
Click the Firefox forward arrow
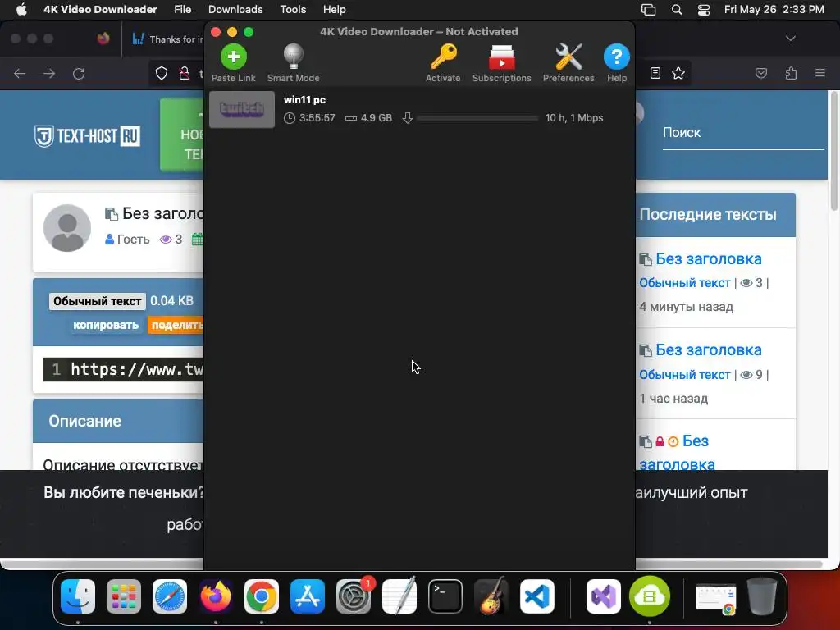pyautogui.click(x=49, y=73)
